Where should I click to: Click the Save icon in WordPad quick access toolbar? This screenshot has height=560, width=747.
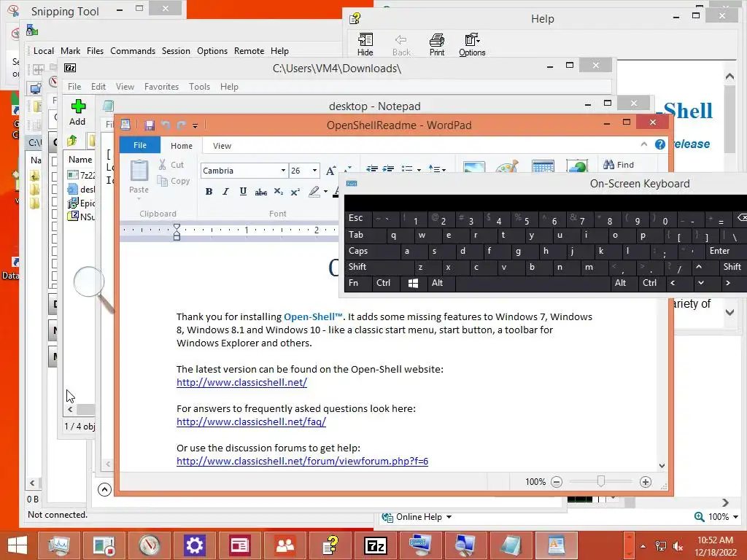tap(150, 125)
